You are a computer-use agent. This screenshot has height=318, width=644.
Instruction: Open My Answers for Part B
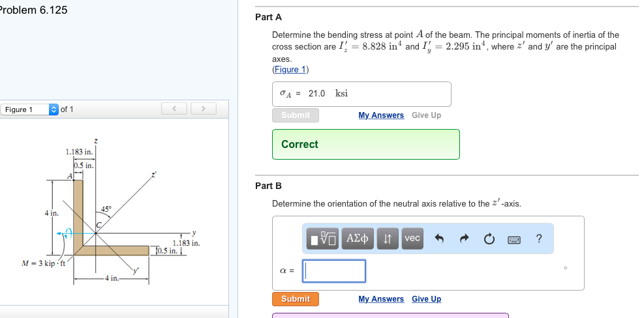coord(381,298)
